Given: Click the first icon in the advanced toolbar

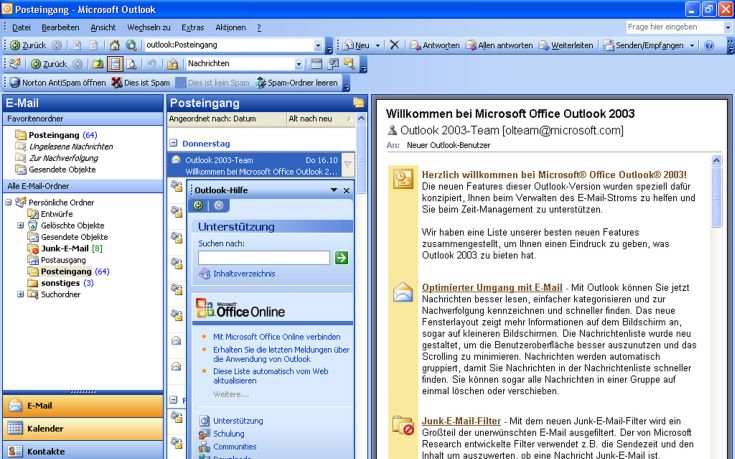Looking at the screenshot, I should pos(15,63).
